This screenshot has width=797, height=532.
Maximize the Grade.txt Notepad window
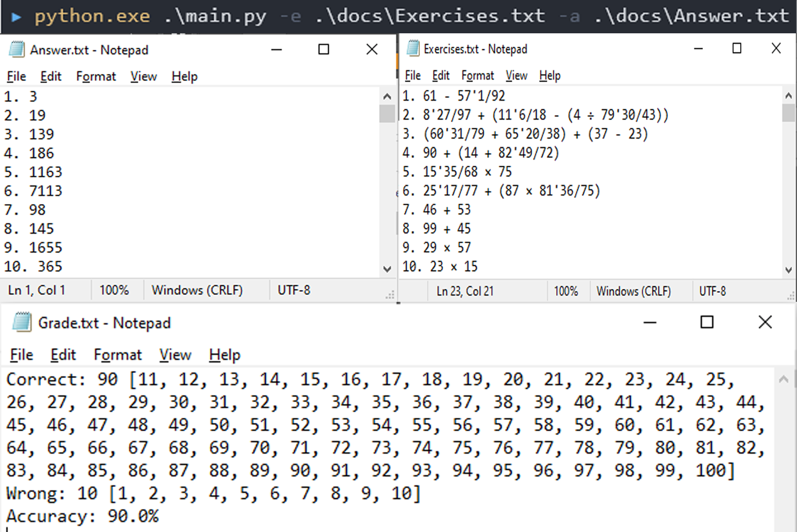707,322
